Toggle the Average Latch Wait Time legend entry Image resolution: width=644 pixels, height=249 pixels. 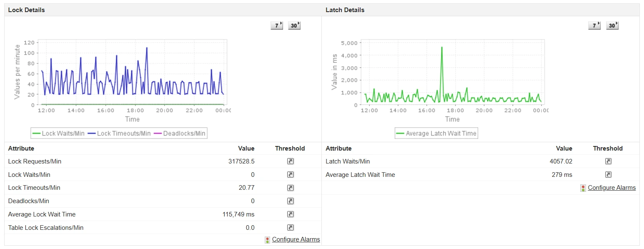(x=436, y=133)
